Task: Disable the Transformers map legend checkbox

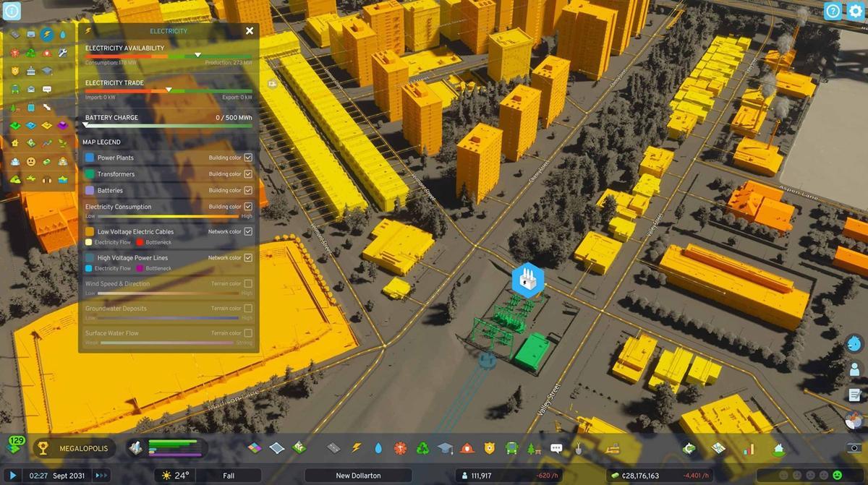Action: 248,173
